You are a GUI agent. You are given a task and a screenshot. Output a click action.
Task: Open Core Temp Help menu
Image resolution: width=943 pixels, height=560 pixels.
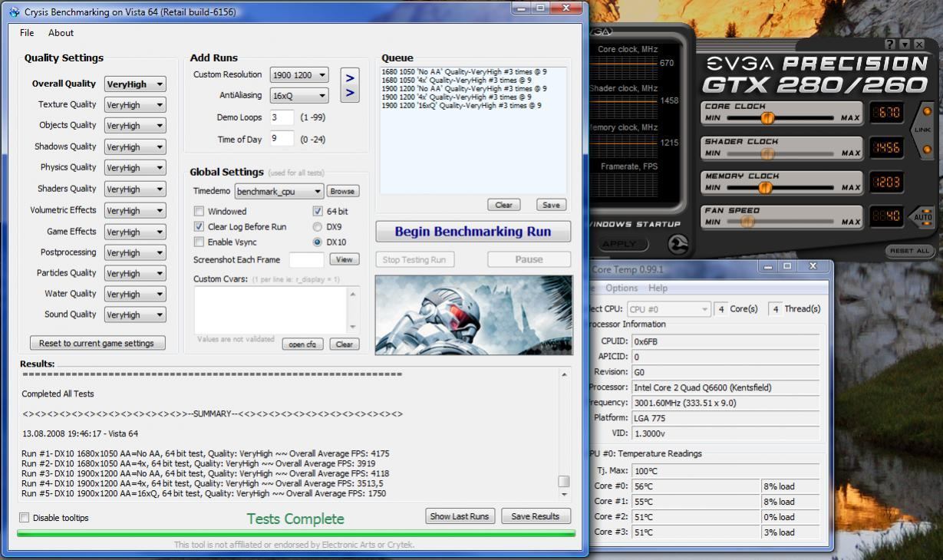[x=658, y=288]
